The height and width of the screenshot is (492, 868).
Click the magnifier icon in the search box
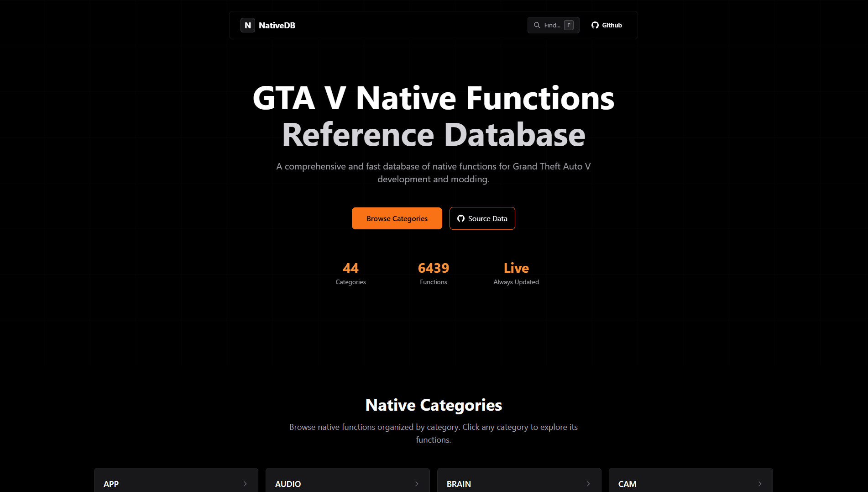coord(537,25)
